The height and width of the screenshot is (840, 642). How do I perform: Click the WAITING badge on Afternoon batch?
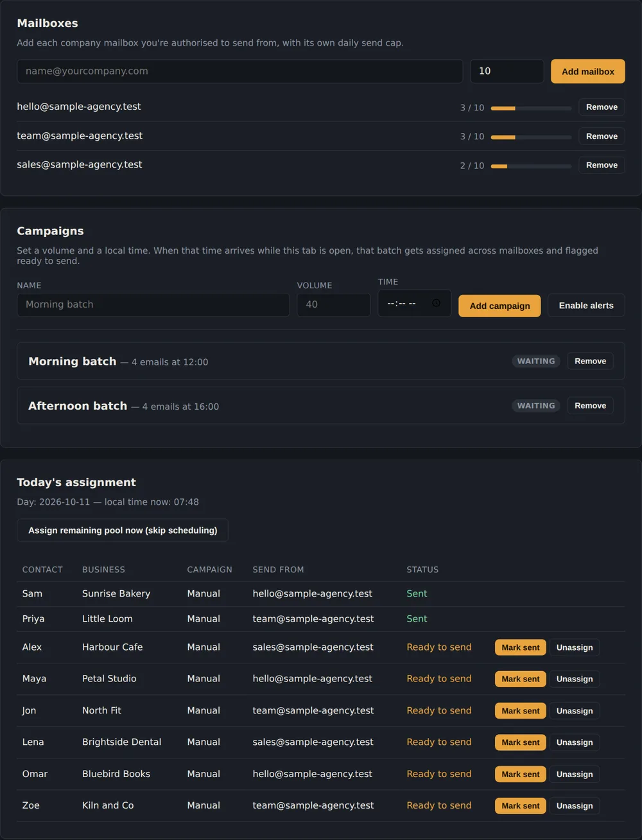click(x=536, y=405)
